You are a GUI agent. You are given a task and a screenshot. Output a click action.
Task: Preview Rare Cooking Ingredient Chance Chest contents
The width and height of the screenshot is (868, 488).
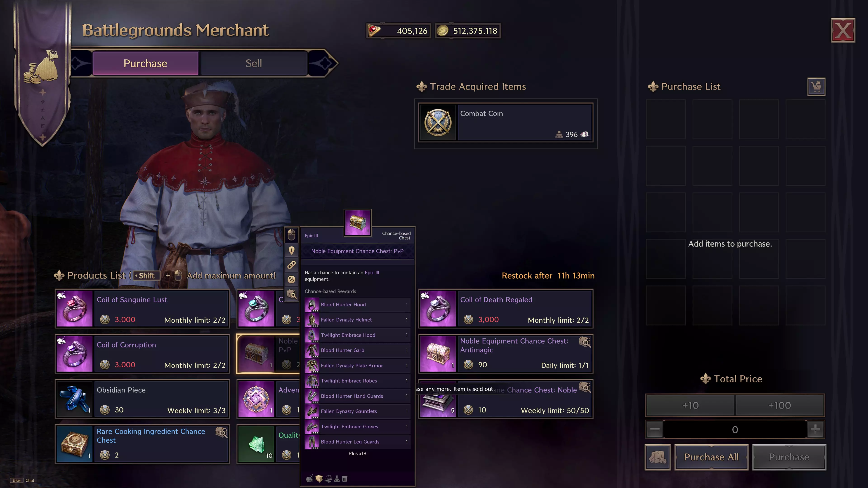coord(221,432)
